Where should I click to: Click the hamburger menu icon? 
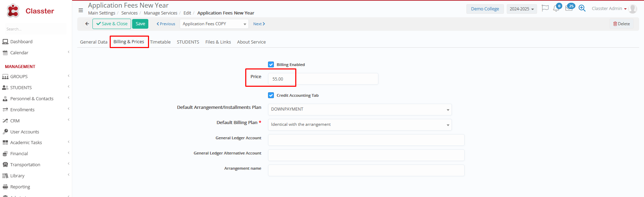(81, 10)
